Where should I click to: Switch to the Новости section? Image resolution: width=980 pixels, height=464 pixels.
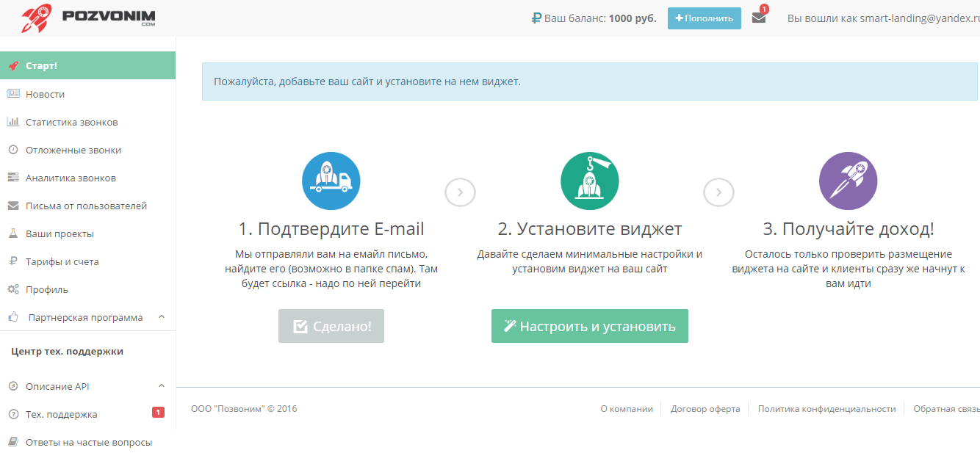point(48,94)
